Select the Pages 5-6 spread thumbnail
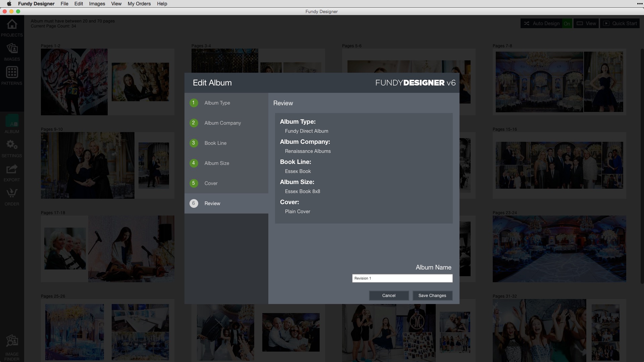The width and height of the screenshot is (644, 362). click(409, 61)
